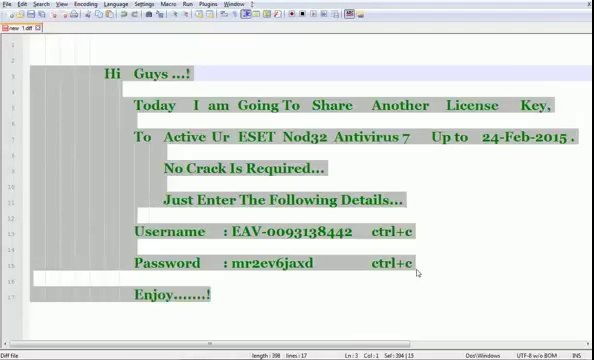Viewport: 594px width, 360px height.
Task: Toggle the highlighted Indent Guide button
Action: (x=246, y=14)
